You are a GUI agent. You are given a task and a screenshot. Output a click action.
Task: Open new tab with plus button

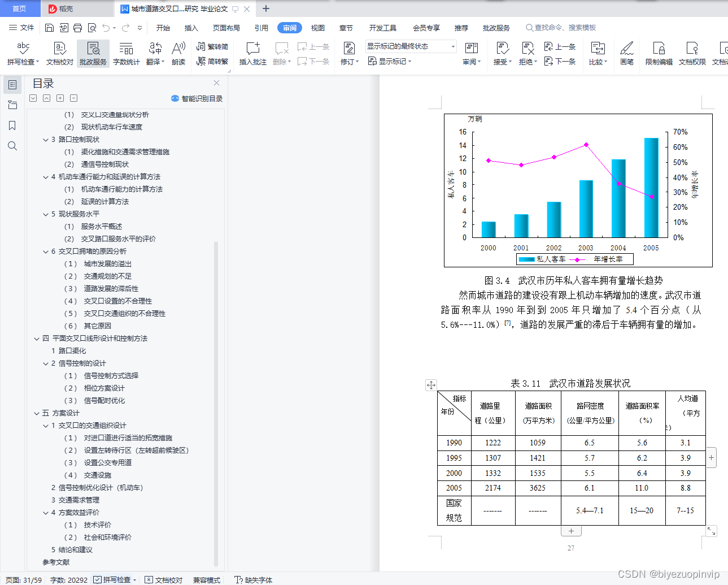[x=266, y=8]
